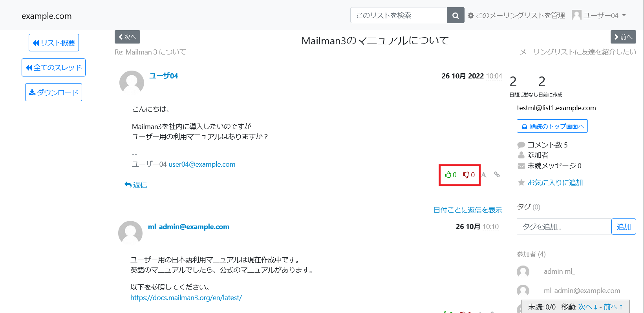Toggle fixed-width font icon on first message
Viewport: 644px width, 313px height.
[484, 175]
